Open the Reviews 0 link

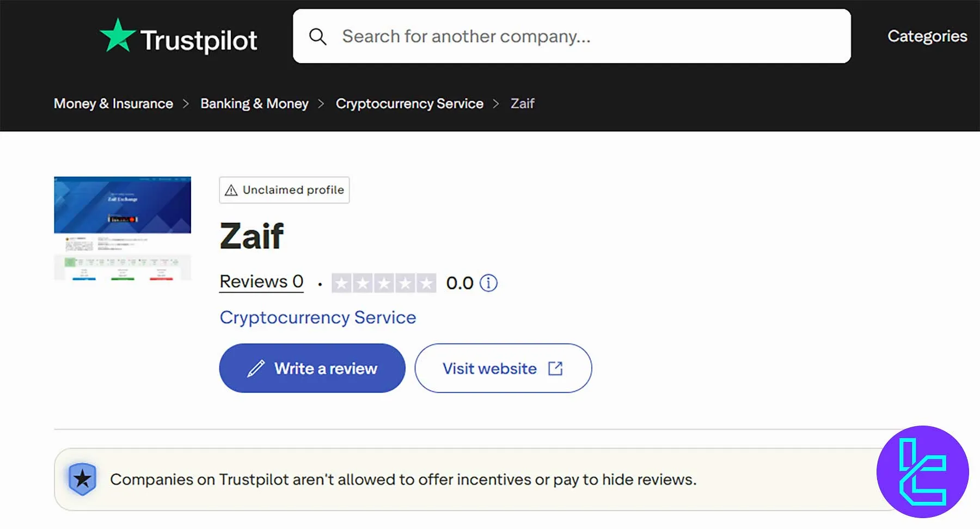pyautogui.click(x=261, y=281)
